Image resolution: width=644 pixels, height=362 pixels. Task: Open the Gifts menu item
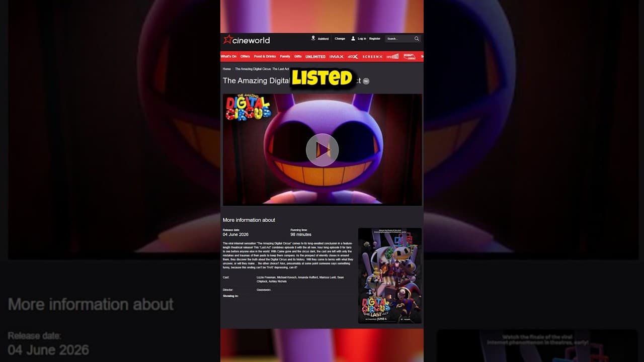(298, 56)
